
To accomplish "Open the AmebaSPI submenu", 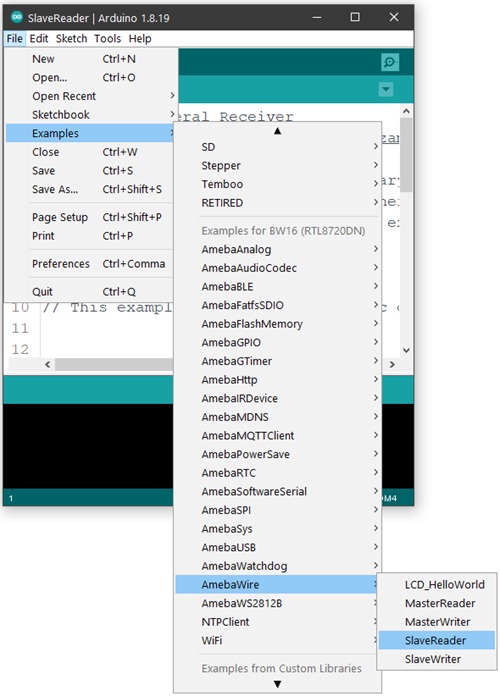I will 278,510.
